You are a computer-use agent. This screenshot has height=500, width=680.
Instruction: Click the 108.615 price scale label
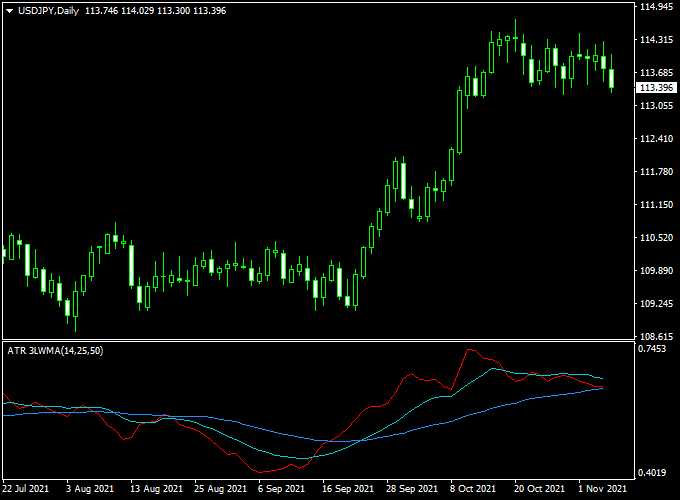657,336
